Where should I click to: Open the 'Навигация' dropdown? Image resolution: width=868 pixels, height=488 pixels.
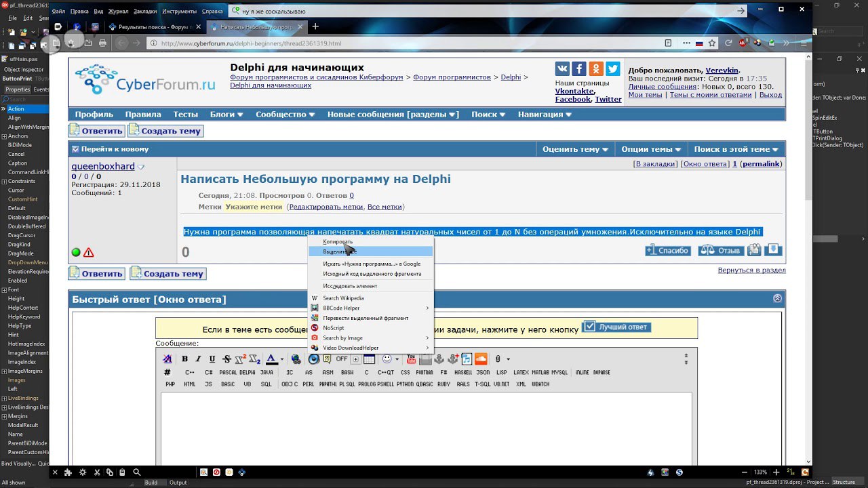pyautogui.click(x=545, y=115)
